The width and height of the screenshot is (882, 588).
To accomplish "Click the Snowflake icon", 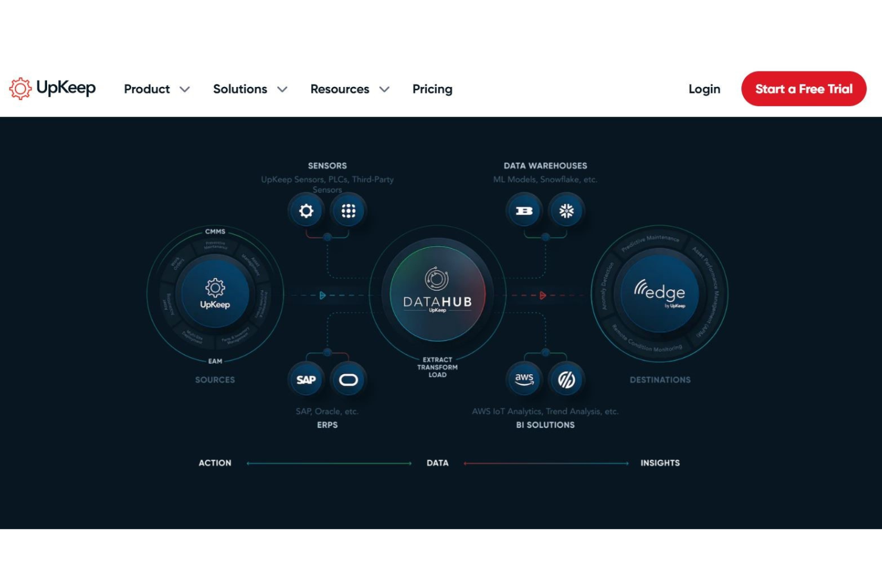I will point(566,211).
